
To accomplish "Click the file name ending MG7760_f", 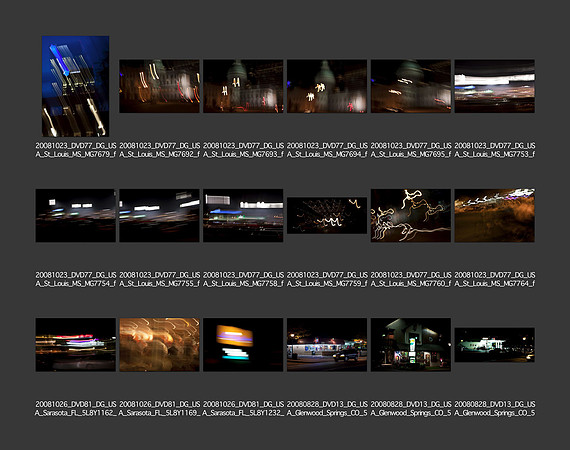I will 411,279.
